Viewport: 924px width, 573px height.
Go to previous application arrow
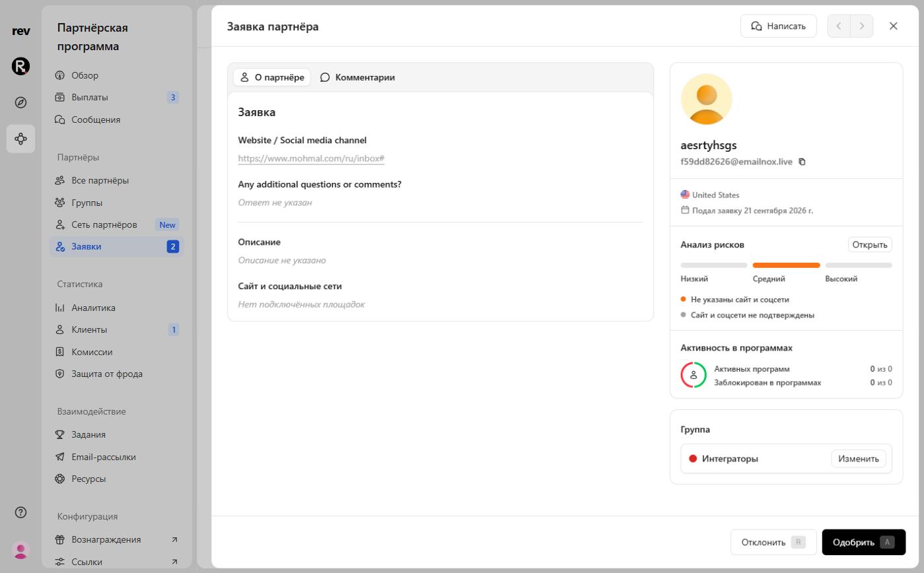(839, 26)
